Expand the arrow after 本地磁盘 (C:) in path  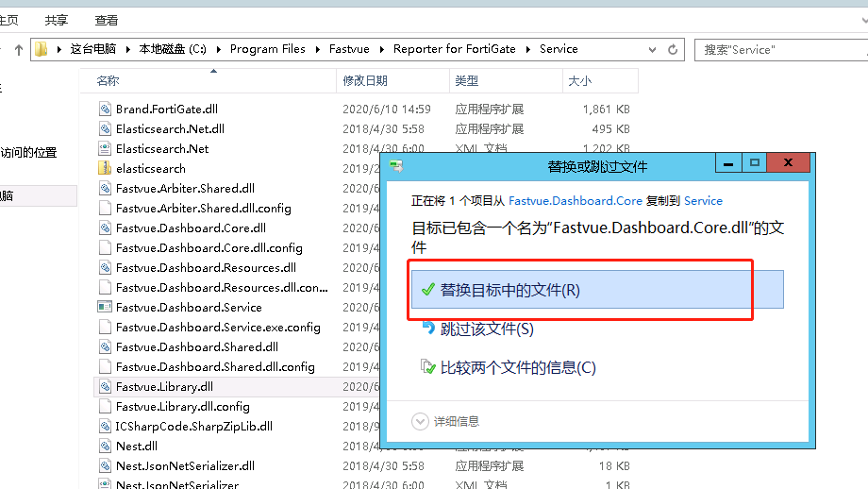pos(219,49)
